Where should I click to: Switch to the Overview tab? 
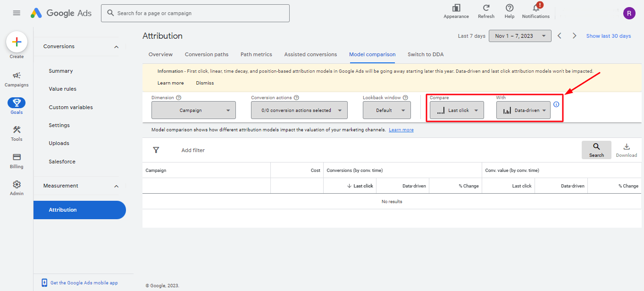tap(160, 54)
